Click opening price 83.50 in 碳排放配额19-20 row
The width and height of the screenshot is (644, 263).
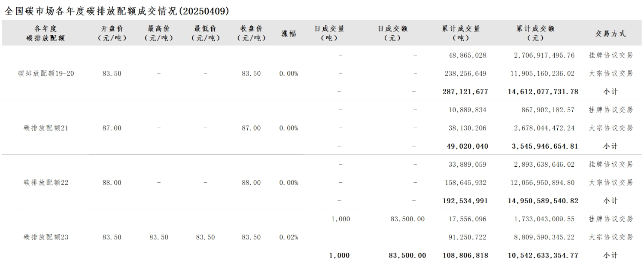coord(112,73)
